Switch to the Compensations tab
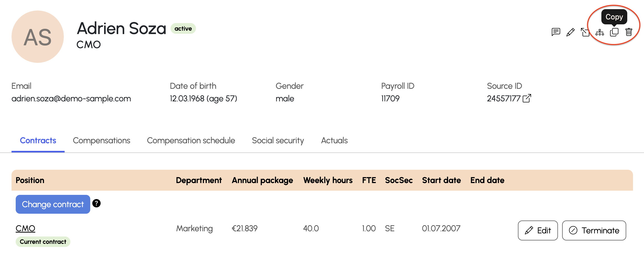 pos(101,140)
